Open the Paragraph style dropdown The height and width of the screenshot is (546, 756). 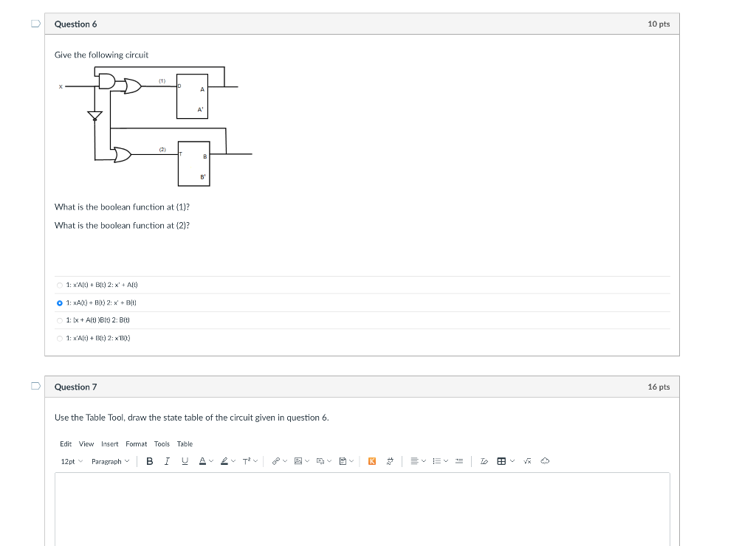tap(107, 461)
